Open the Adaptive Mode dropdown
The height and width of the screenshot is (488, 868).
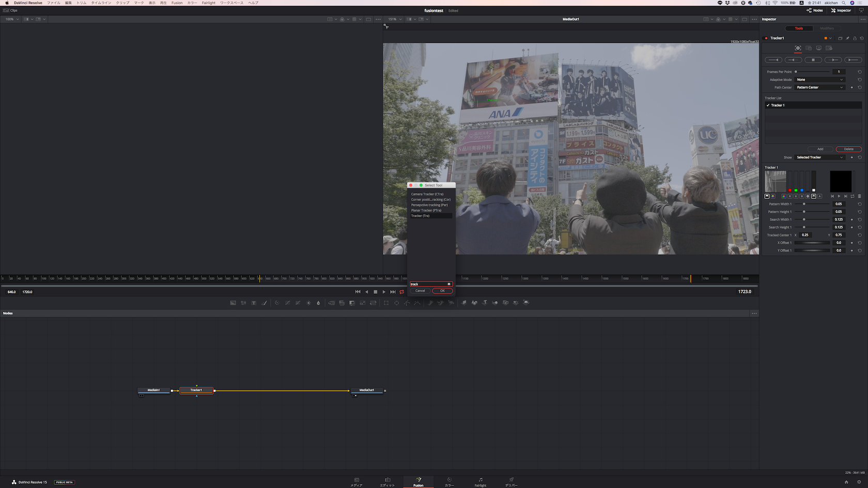(x=819, y=80)
